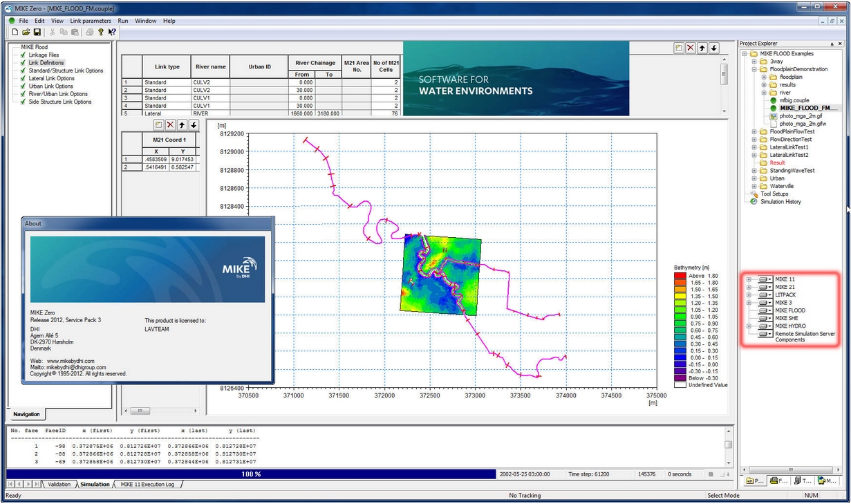Click move row up arrow above link table

click(702, 48)
